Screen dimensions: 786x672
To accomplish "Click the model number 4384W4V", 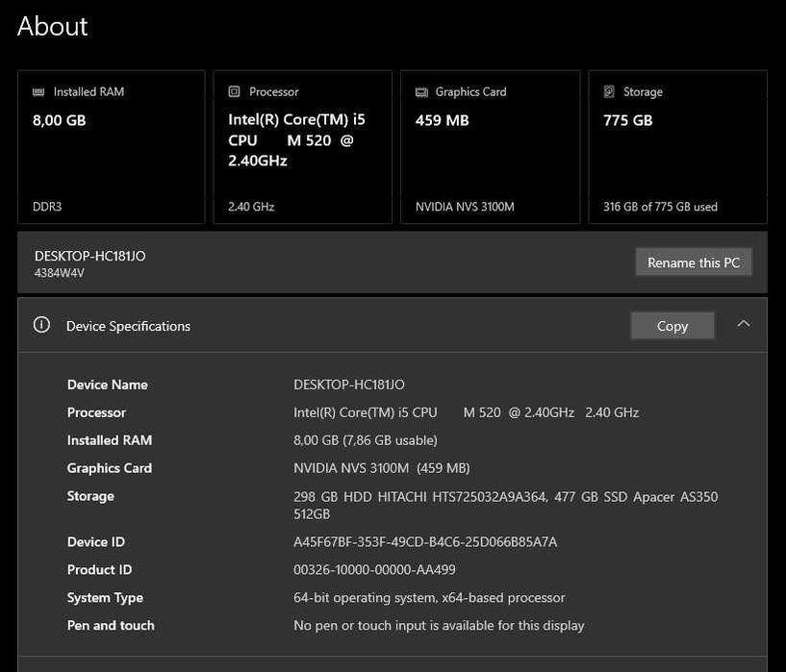I will coord(59,273).
